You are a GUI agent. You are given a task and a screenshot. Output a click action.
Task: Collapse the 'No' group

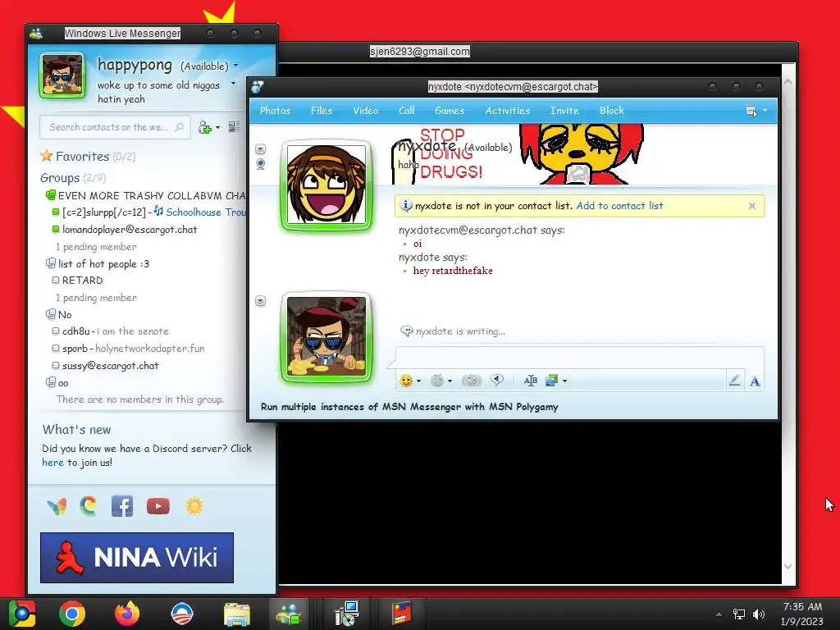pos(51,314)
